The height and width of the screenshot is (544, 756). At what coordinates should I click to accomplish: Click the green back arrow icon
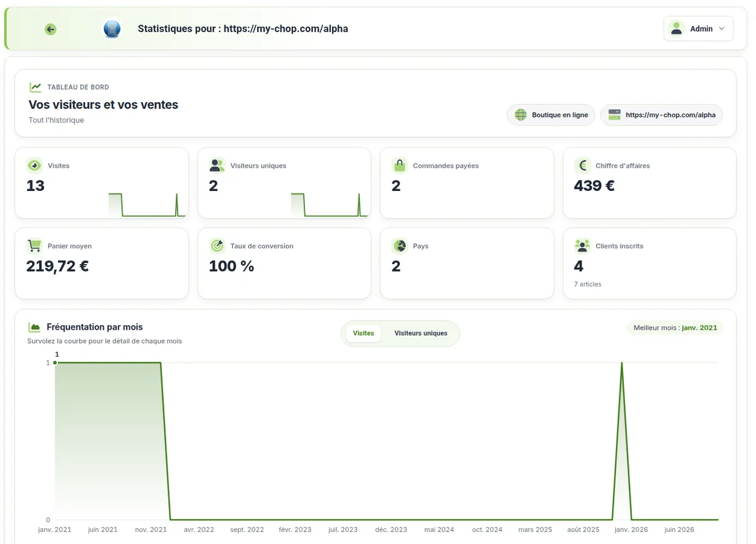50,29
